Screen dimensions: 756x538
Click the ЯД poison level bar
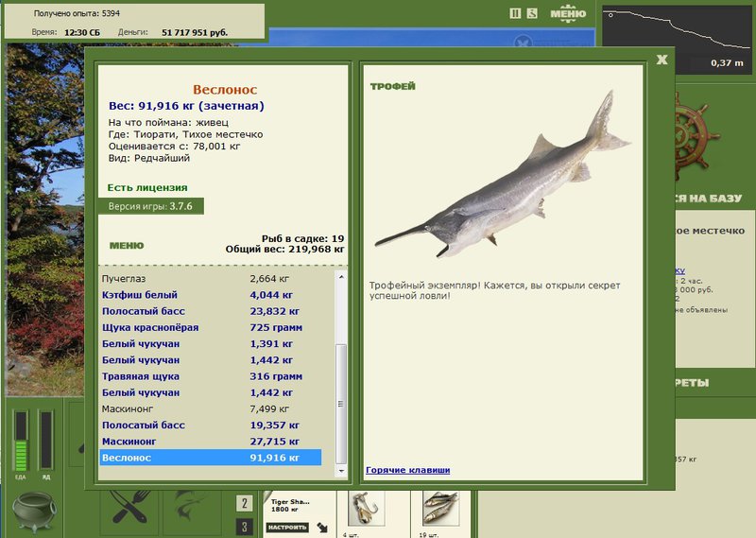click(46, 441)
